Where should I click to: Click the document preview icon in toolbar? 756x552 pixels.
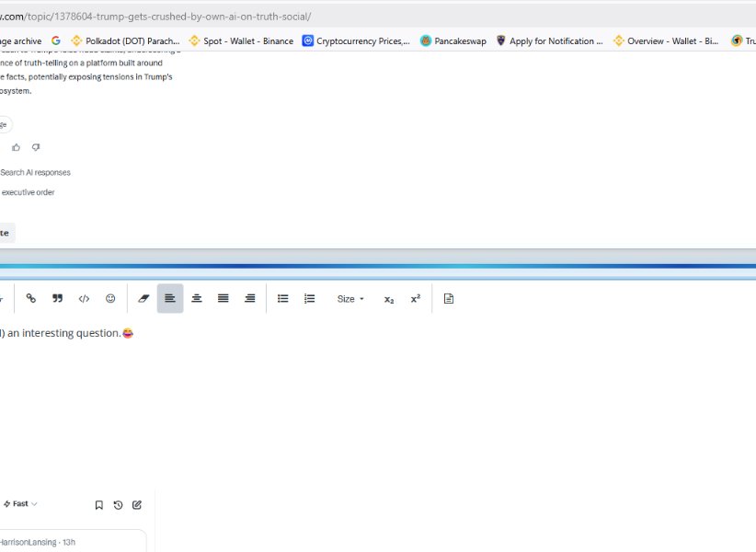[449, 299]
